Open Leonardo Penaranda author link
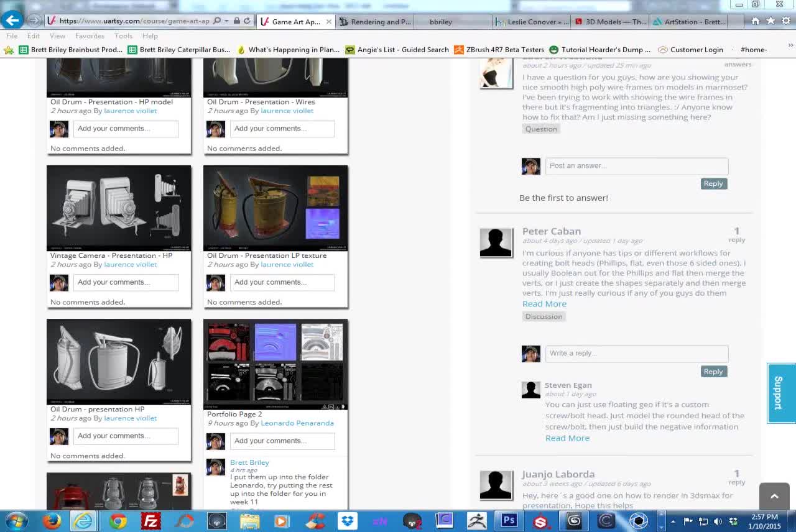796x532 pixels. pyautogui.click(x=297, y=423)
